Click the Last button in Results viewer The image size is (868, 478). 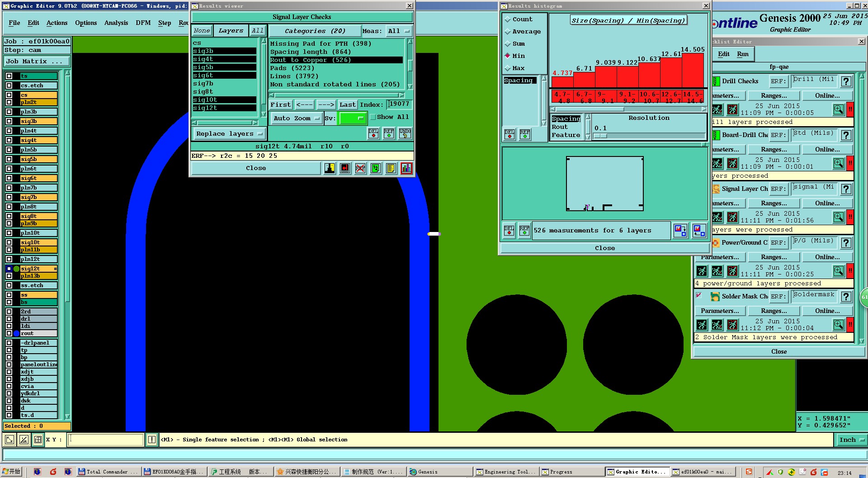point(348,105)
